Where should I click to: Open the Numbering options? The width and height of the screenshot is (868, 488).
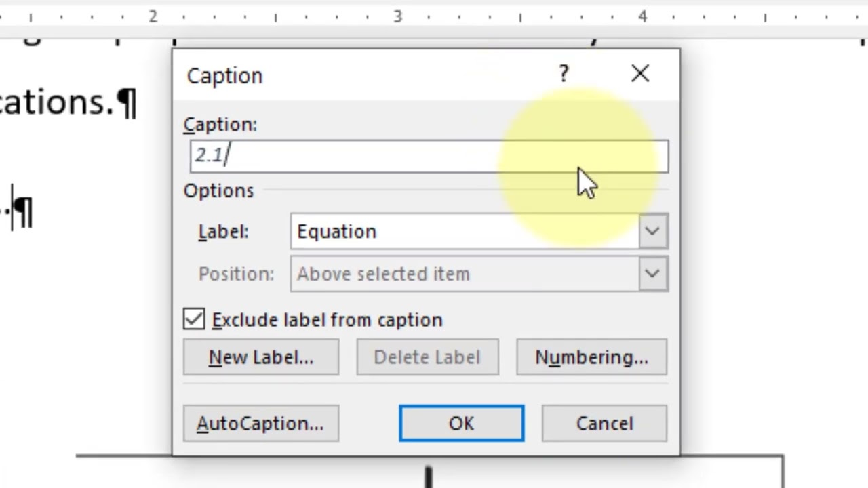coord(591,357)
